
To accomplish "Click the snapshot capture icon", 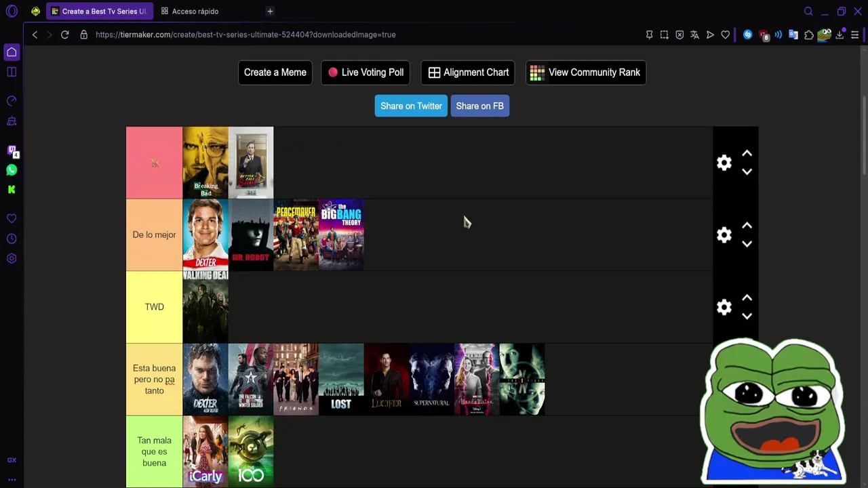I will (x=665, y=35).
